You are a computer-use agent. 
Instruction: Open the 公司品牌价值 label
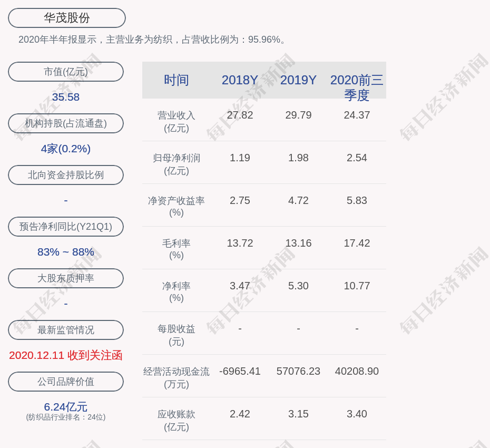66,382
